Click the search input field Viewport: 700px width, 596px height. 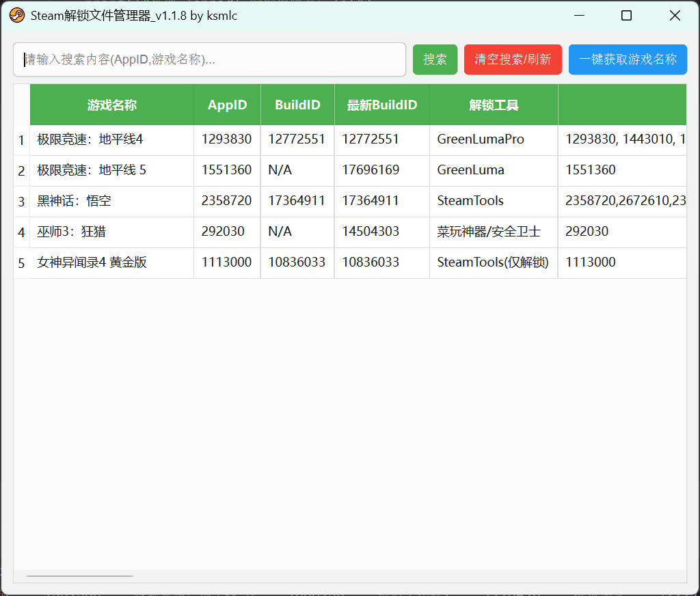pos(209,59)
